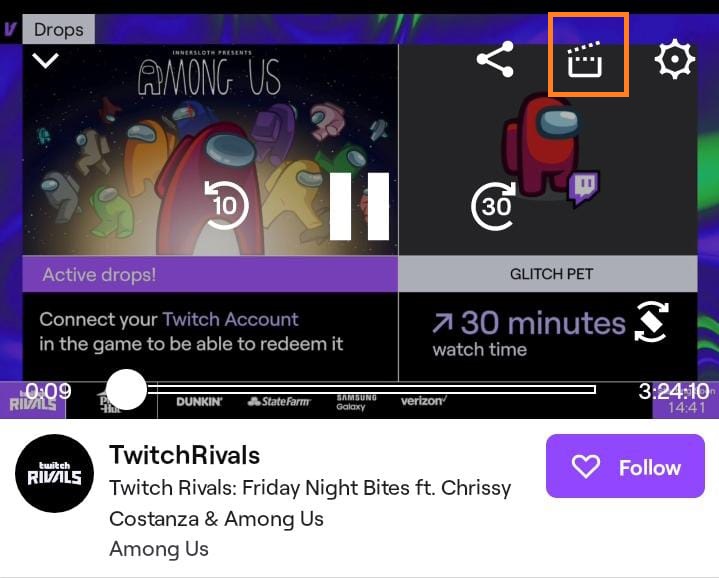Click the TwitchRivals channel name
The width and height of the screenshot is (719, 578).
tap(184, 455)
